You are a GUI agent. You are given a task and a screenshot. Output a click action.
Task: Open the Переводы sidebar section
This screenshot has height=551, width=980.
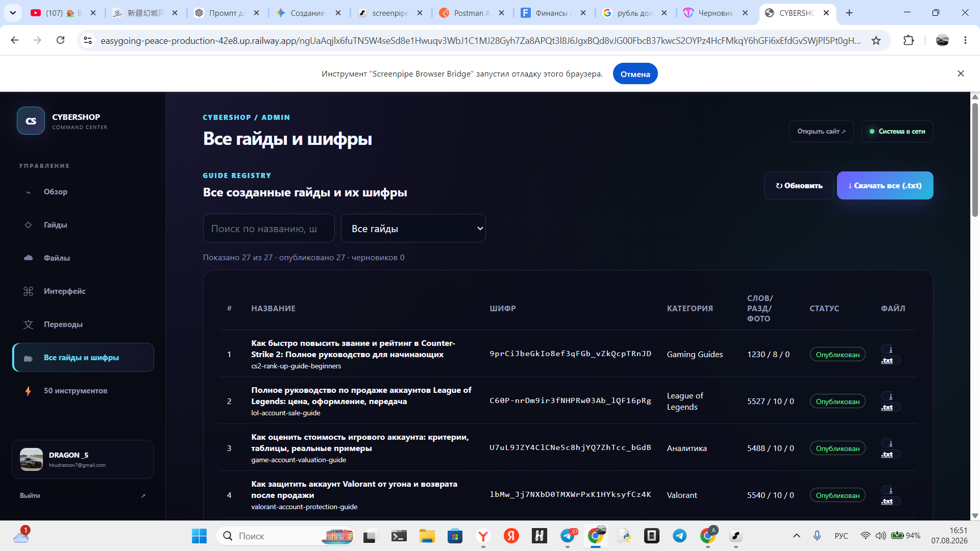pyautogui.click(x=83, y=324)
